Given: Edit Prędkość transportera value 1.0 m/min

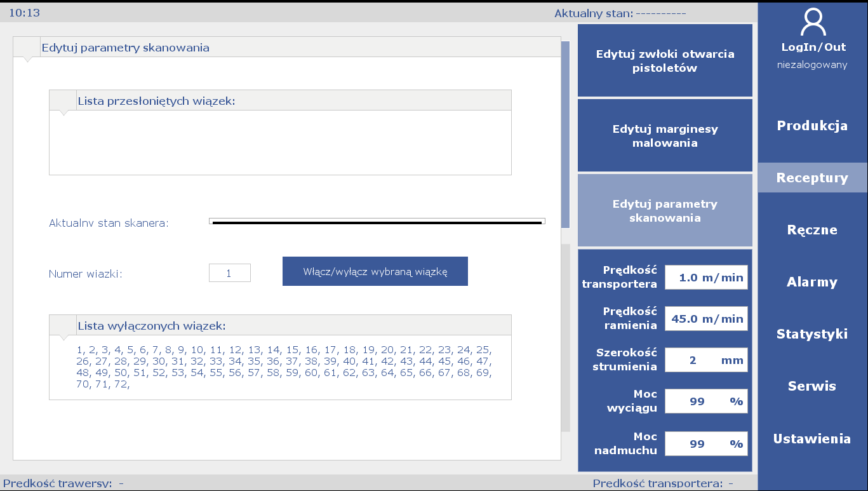Looking at the screenshot, I should click(x=706, y=278).
